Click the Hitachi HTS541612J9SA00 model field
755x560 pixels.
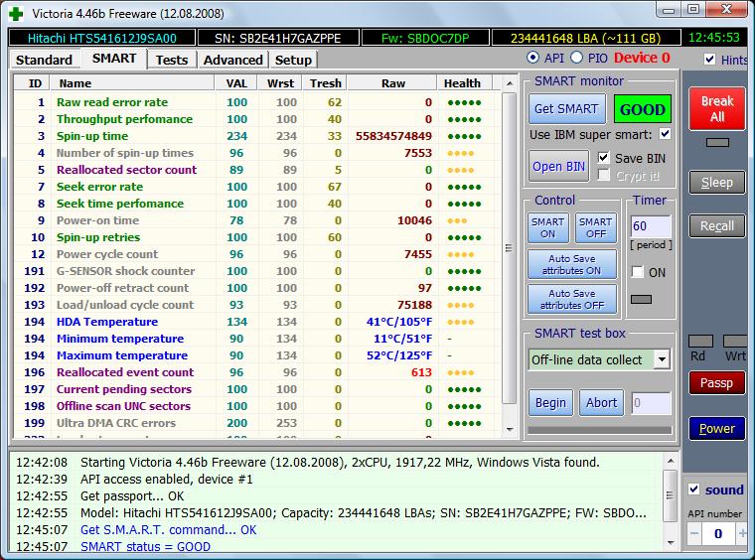point(102,38)
